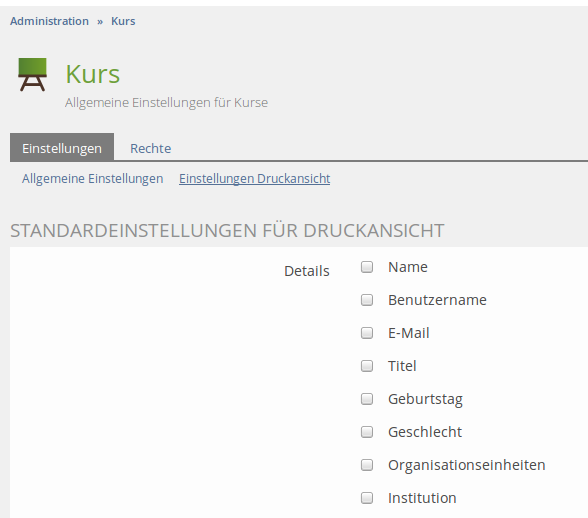This screenshot has width=588, height=518.
Task: Toggle the Institution checkbox
Action: pos(367,498)
